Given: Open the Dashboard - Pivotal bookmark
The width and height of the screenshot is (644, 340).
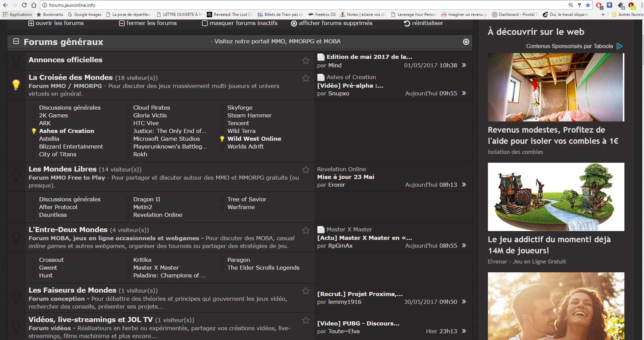Looking at the screenshot, I should [515, 15].
